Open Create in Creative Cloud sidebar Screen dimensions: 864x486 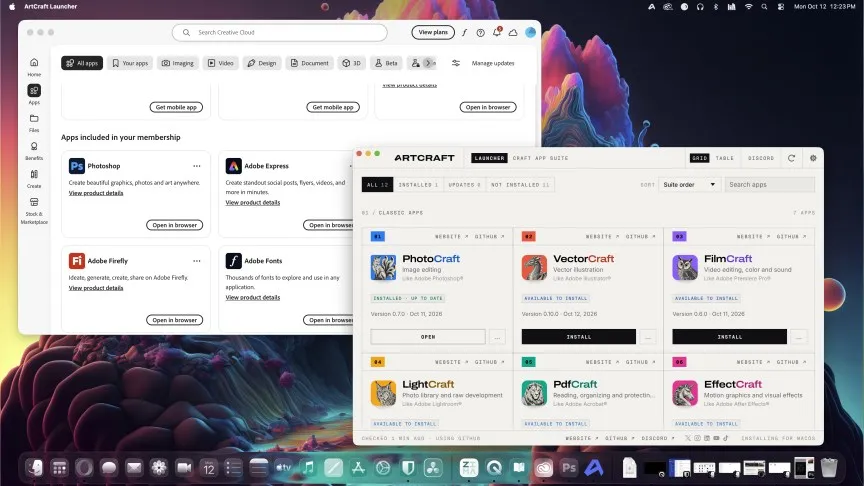(x=34, y=179)
